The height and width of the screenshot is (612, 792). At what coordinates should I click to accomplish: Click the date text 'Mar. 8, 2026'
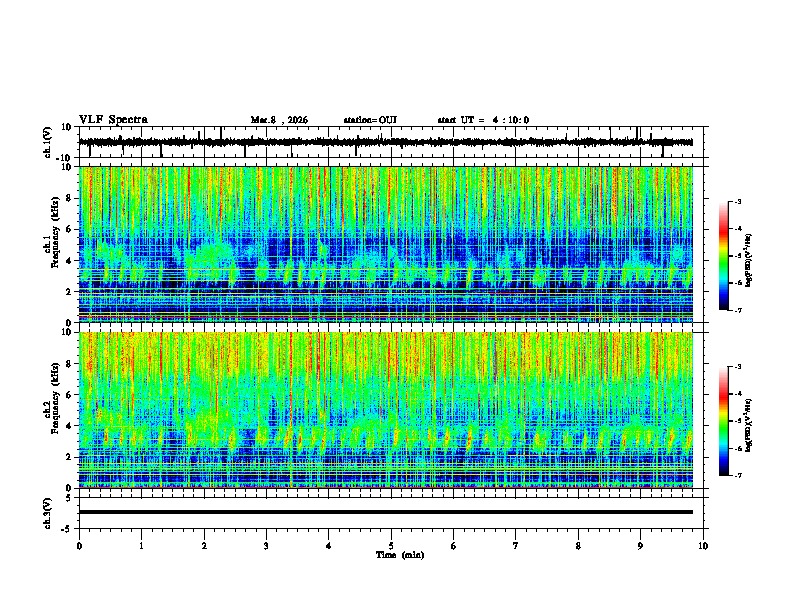pos(279,120)
